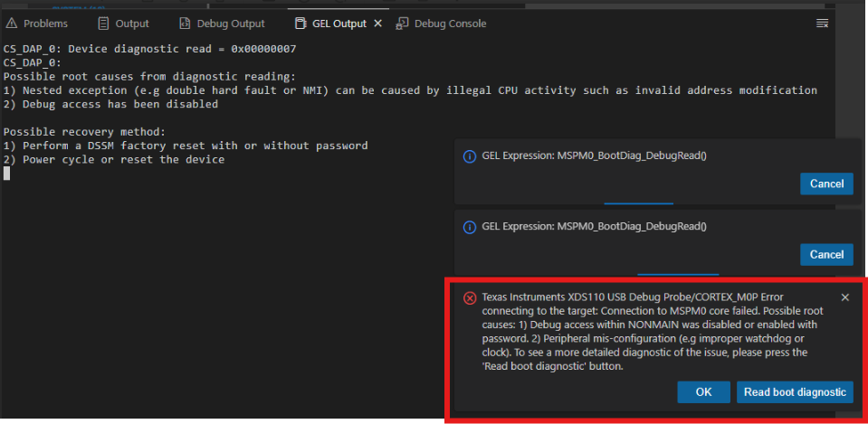Click the first 'GEL Expression: MSPM0_BootDiag_DebugRead()' text
The width and height of the screenshot is (868, 424).
click(594, 155)
